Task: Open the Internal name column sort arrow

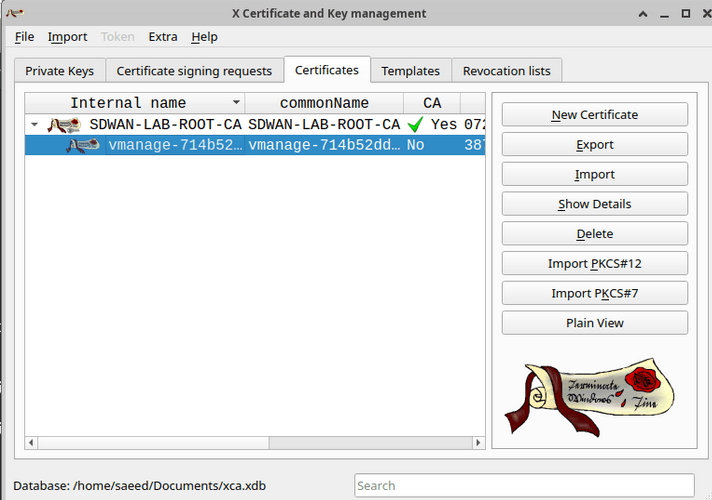Action: tap(236, 103)
